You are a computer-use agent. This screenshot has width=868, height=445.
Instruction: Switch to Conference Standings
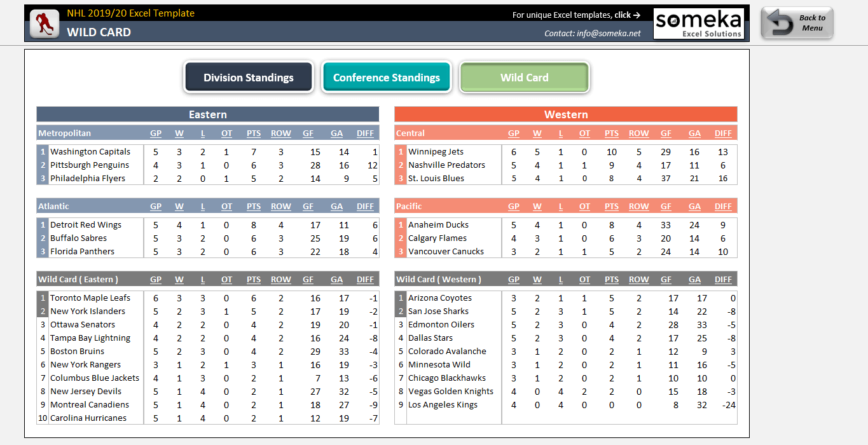point(387,78)
